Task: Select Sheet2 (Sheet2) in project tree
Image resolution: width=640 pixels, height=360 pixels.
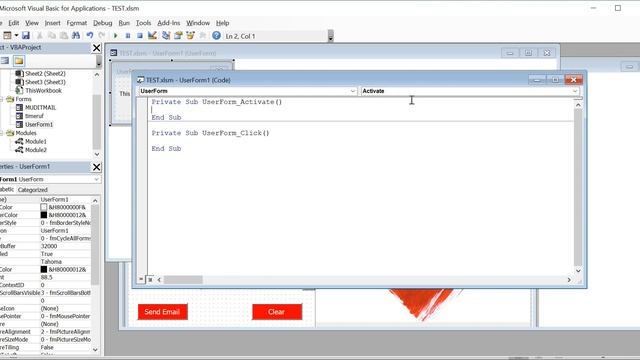Action: (x=45, y=73)
